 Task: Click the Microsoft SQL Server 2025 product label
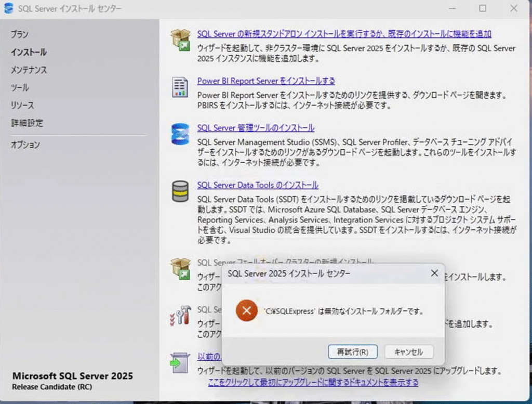coord(73,376)
